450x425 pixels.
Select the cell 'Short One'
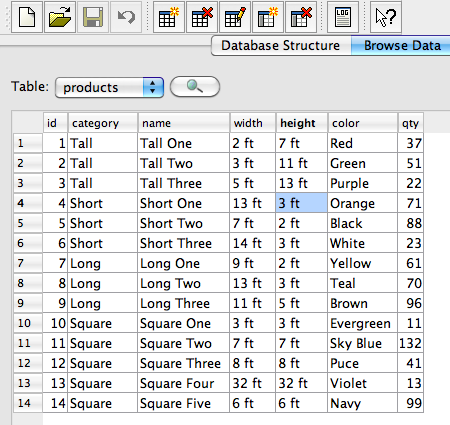click(184, 203)
